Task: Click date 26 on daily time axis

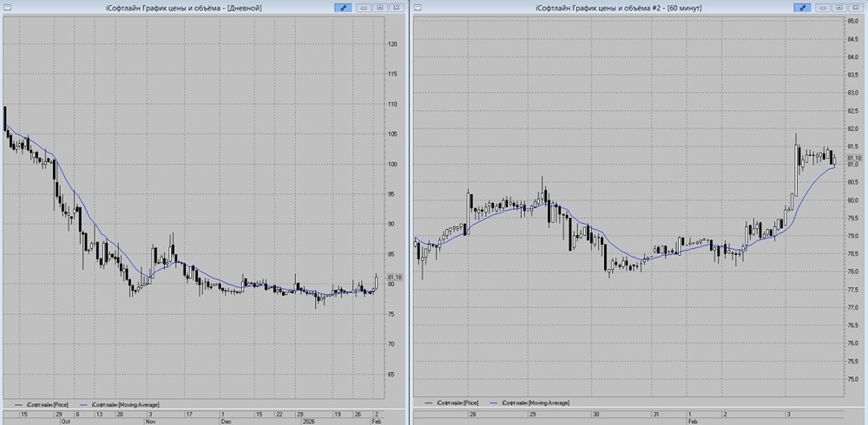Action: click(358, 414)
